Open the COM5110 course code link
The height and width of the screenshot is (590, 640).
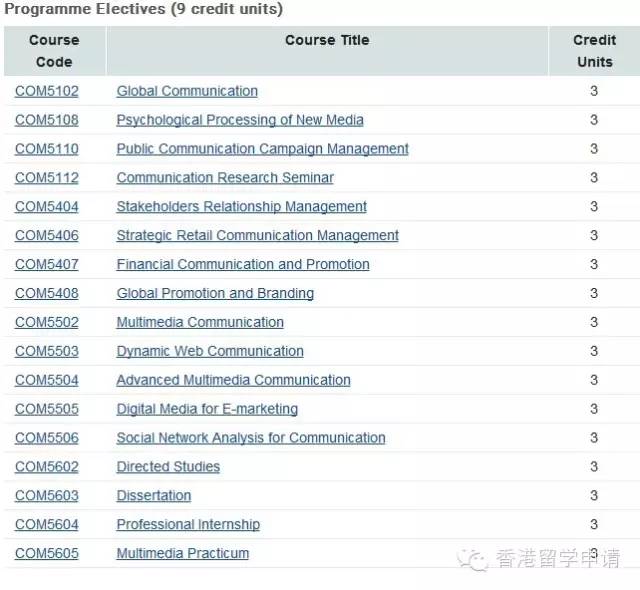(47, 149)
